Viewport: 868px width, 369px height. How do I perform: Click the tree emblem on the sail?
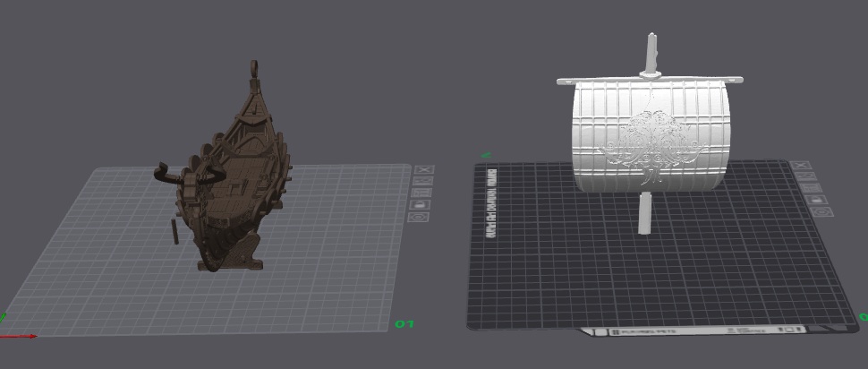point(650,146)
